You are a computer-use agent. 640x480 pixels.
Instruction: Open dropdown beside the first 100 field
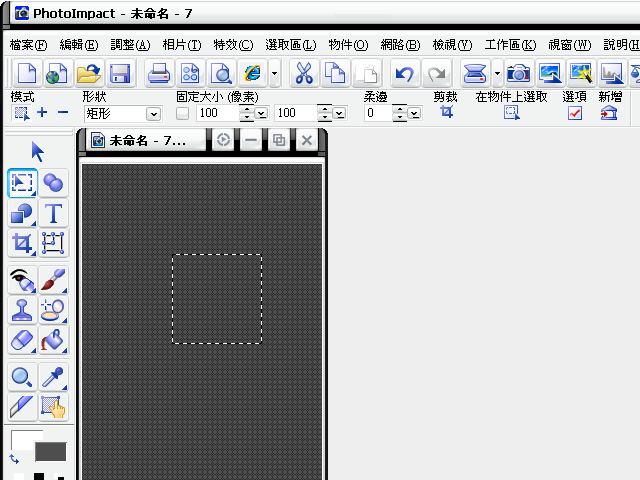pyautogui.click(x=261, y=113)
